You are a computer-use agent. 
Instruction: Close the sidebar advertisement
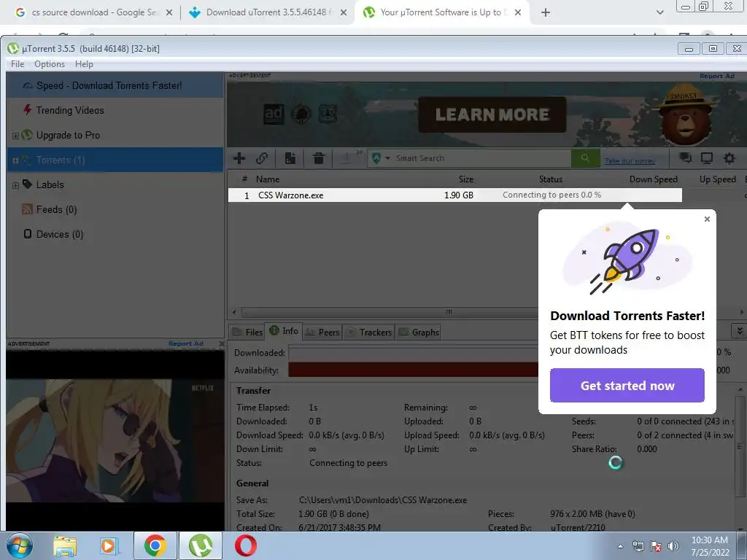[x=221, y=343]
